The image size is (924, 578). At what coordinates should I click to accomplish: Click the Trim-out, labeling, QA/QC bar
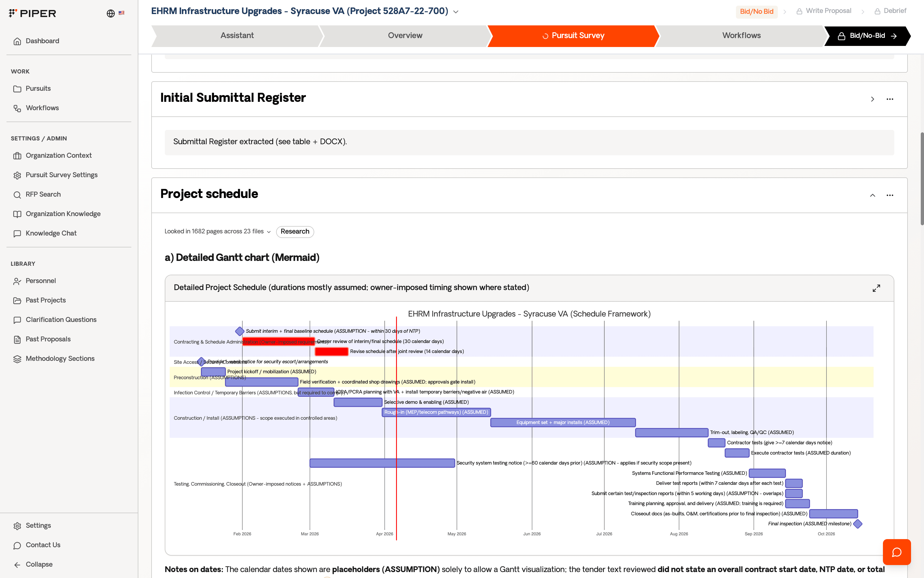(672, 432)
